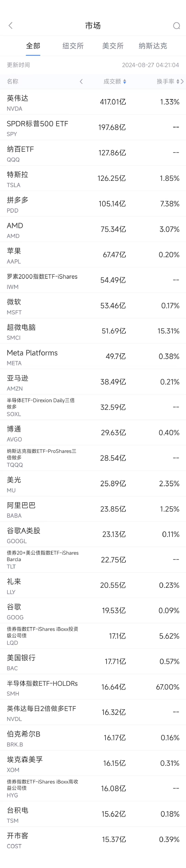Open 半导体指数ETF-HOLDRs SMH row
This screenshot has width=186, height=868.
[x=93, y=687]
